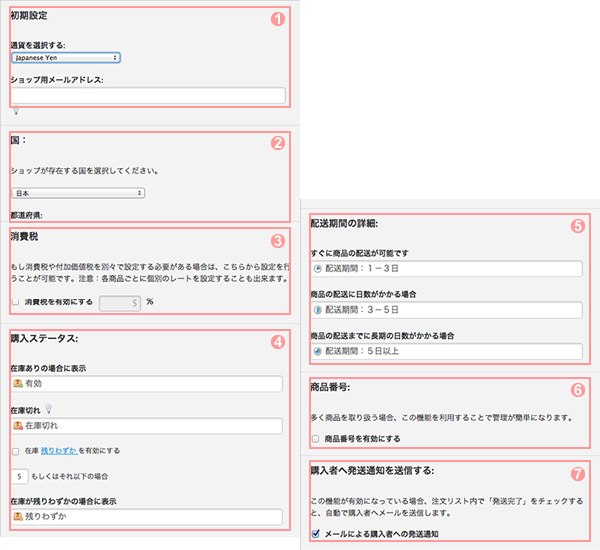600x550 pixels.
Task: Click the box icon in 残りわずか field
Action: point(18,516)
